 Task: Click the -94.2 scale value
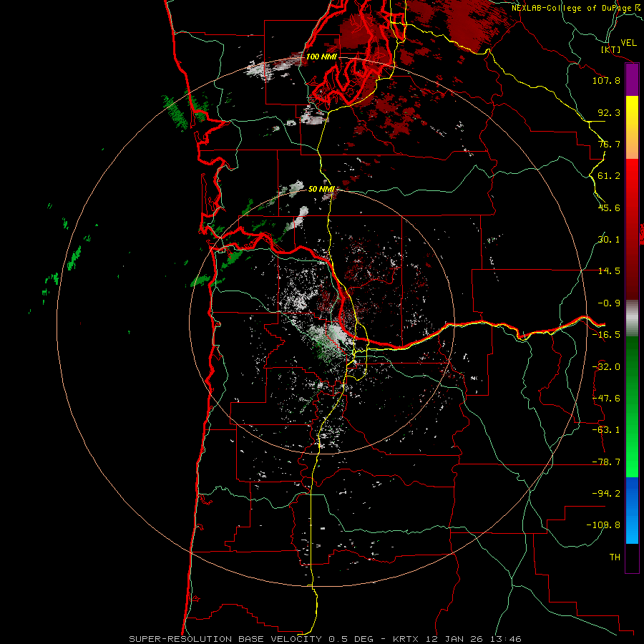click(606, 493)
